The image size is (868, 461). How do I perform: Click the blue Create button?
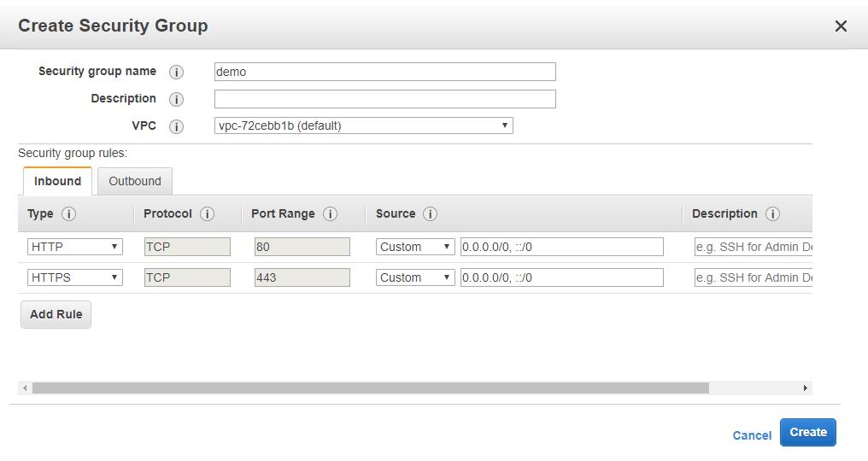807,433
